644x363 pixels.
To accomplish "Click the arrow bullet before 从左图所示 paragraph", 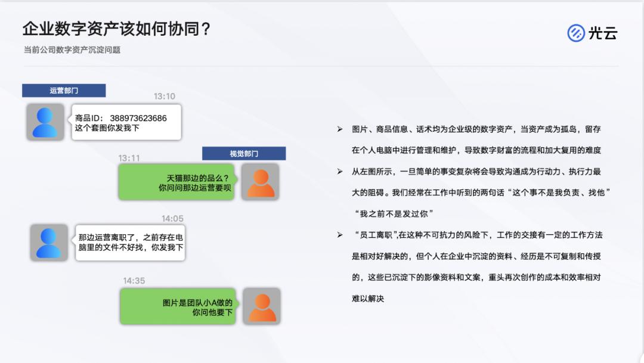I will (x=340, y=170).
